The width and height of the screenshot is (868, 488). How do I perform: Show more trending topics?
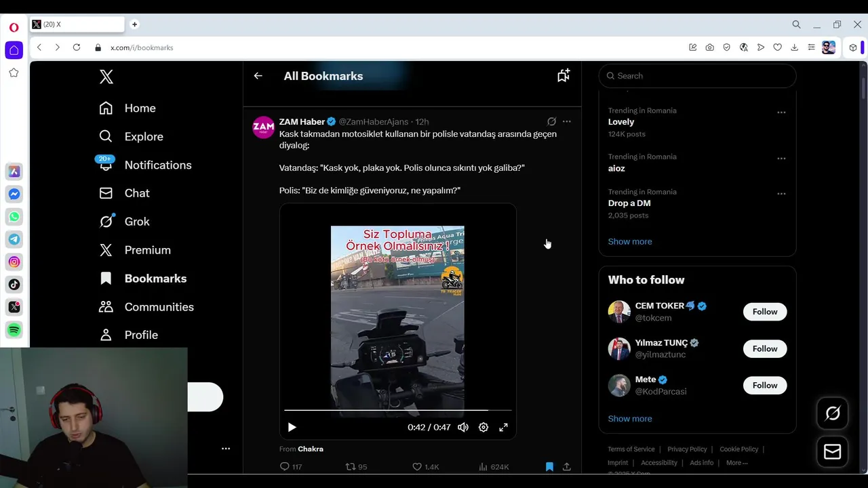(x=630, y=241)
